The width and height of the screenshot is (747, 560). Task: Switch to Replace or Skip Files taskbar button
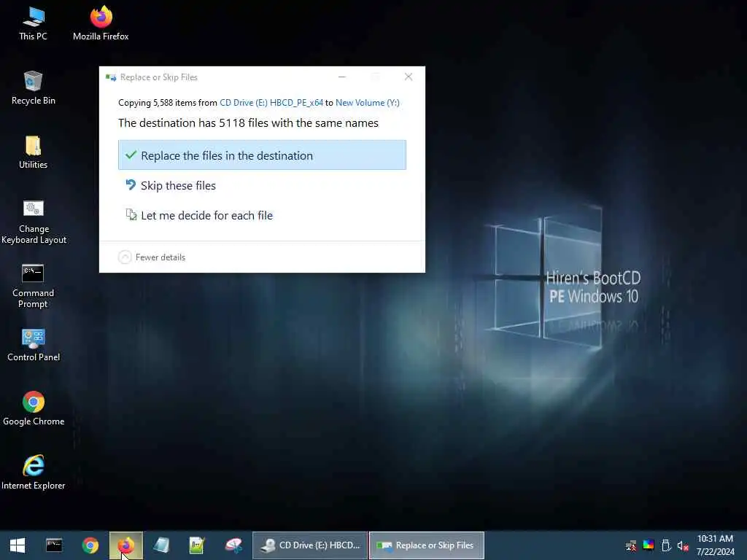(x=426, y=545)
